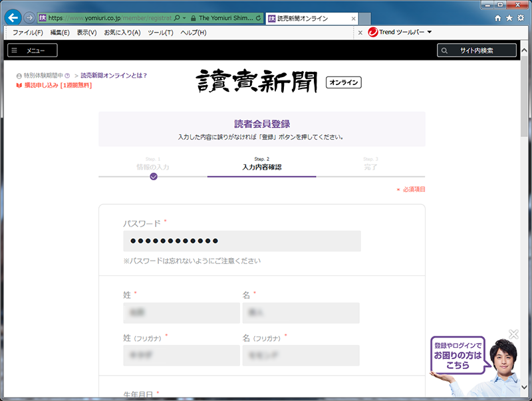Click the サイト内検索 search field
This screenshot has height=401, width=532.
[x=477, y=51]
